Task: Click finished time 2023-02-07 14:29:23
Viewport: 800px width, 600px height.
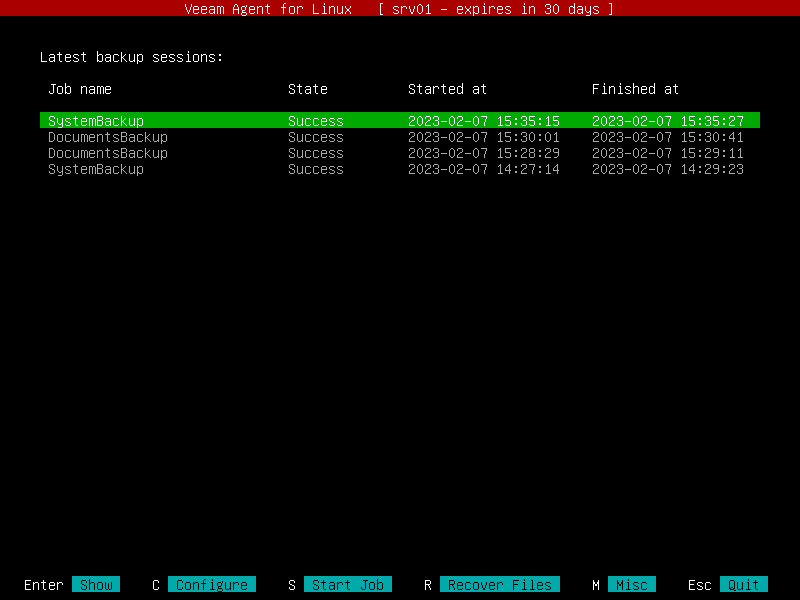Action: coord(668,169)
